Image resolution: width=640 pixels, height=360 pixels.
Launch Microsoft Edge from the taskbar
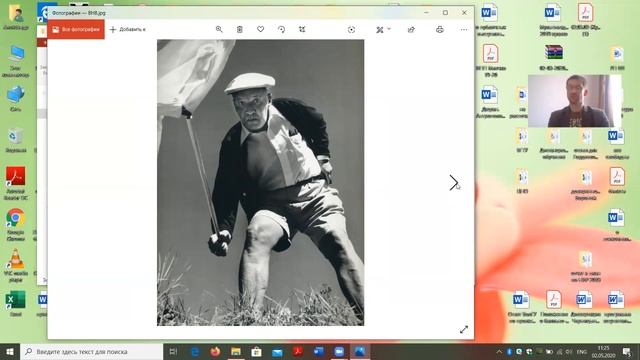pyautogui.click(x=196, y=351)
